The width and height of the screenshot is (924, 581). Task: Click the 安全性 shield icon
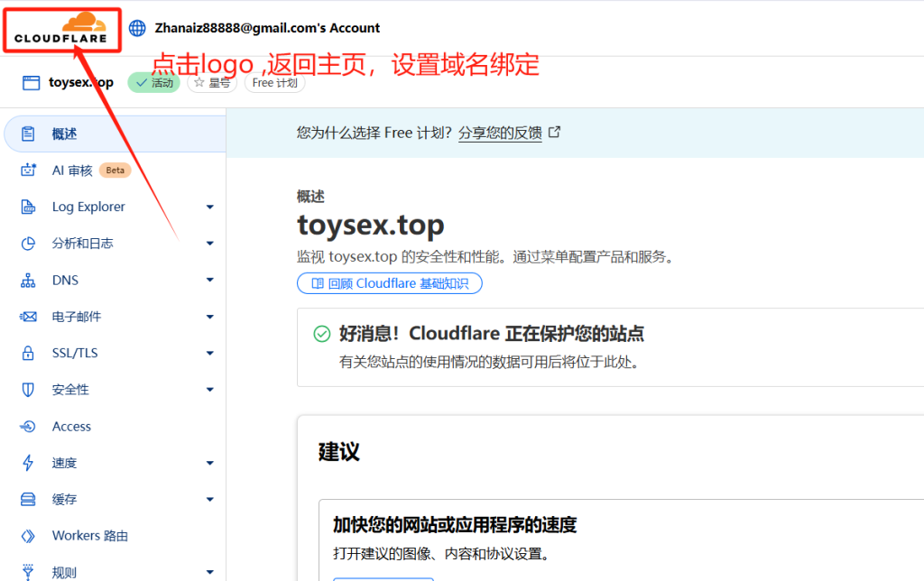click(28, 390)
